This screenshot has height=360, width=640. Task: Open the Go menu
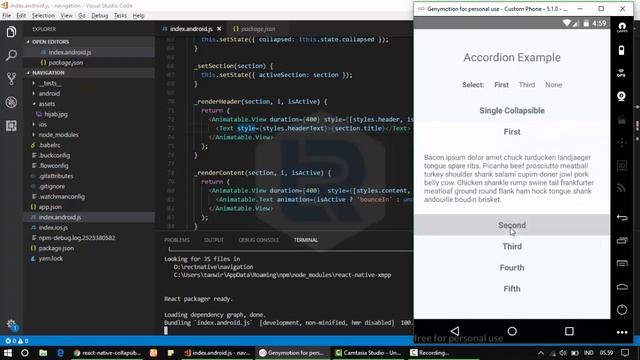pyautogui.click(x=82, y=16)
